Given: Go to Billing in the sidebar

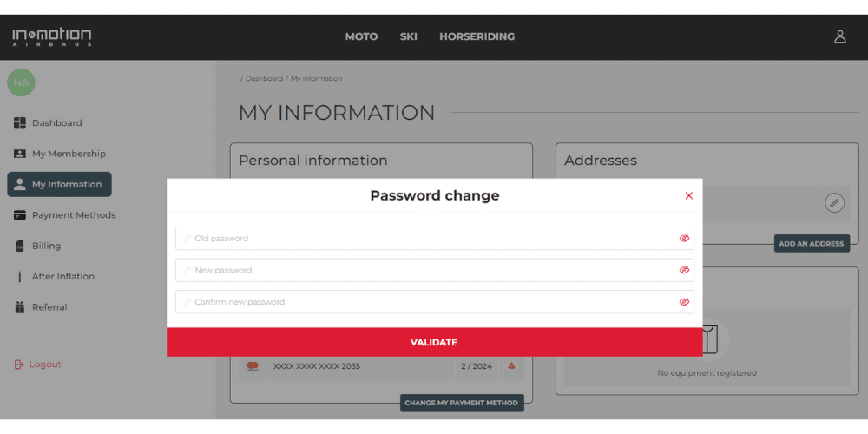Looking at the screenshot, I should click(x=46, y=246).
